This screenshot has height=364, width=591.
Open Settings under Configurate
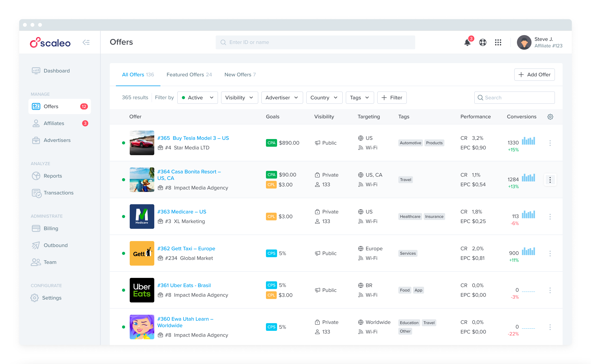pyautogui.click(x=52, y=298)
